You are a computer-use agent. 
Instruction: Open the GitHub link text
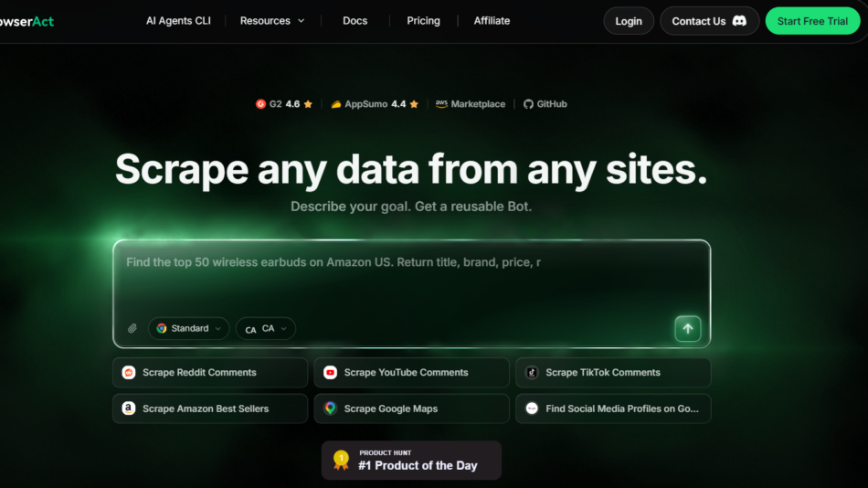pos(551,104)
